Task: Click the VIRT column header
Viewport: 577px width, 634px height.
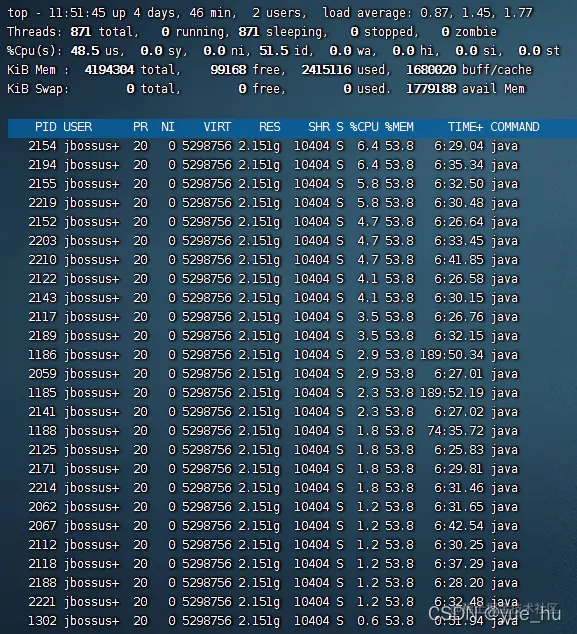Action: (218, 127)
